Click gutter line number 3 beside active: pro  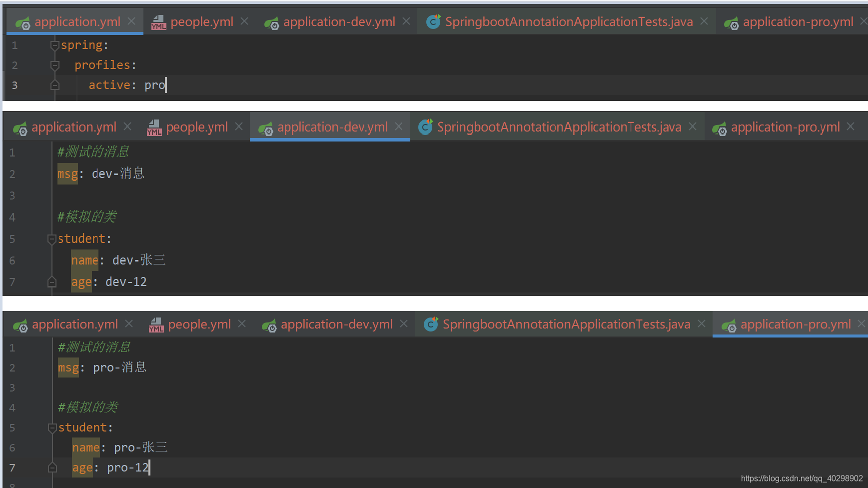14,85
